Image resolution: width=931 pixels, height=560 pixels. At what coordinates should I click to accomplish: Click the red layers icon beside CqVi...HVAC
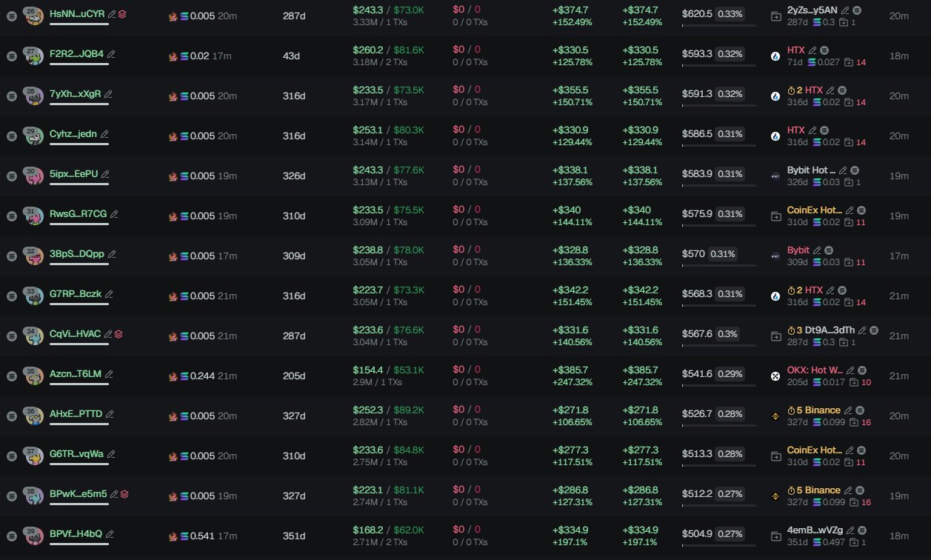pyautogui.click(x=119, y=334)
